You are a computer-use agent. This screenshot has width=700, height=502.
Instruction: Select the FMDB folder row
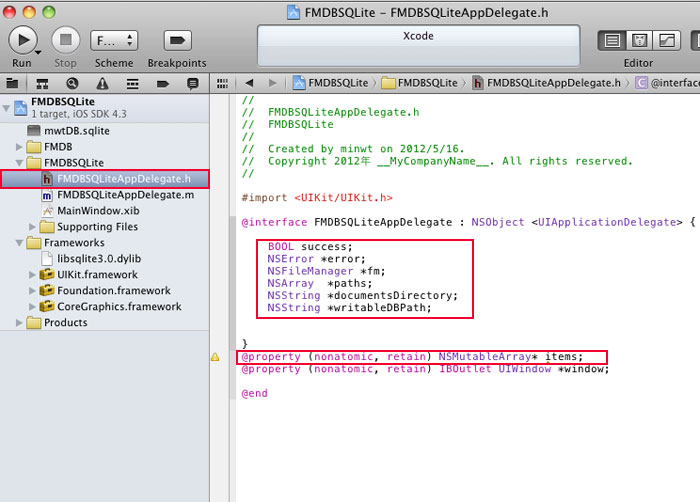click(104, 147)
